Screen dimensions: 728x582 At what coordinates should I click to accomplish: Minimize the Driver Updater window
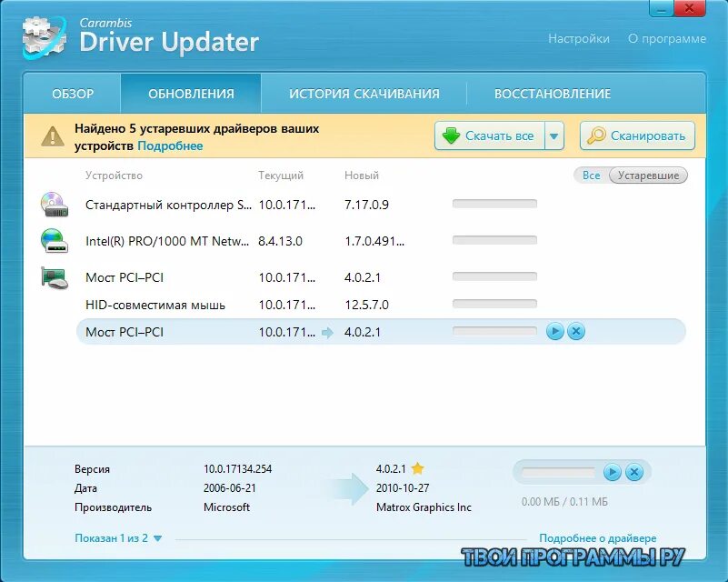point(663,8)
